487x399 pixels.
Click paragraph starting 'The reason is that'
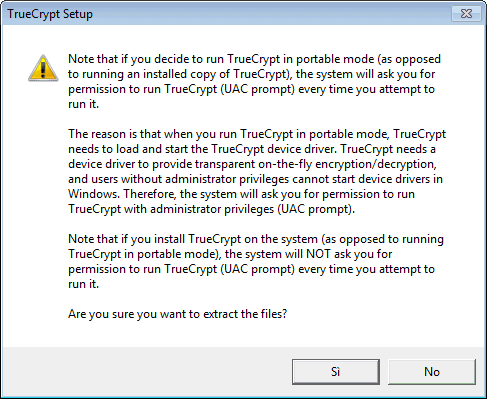coord(257,171)
